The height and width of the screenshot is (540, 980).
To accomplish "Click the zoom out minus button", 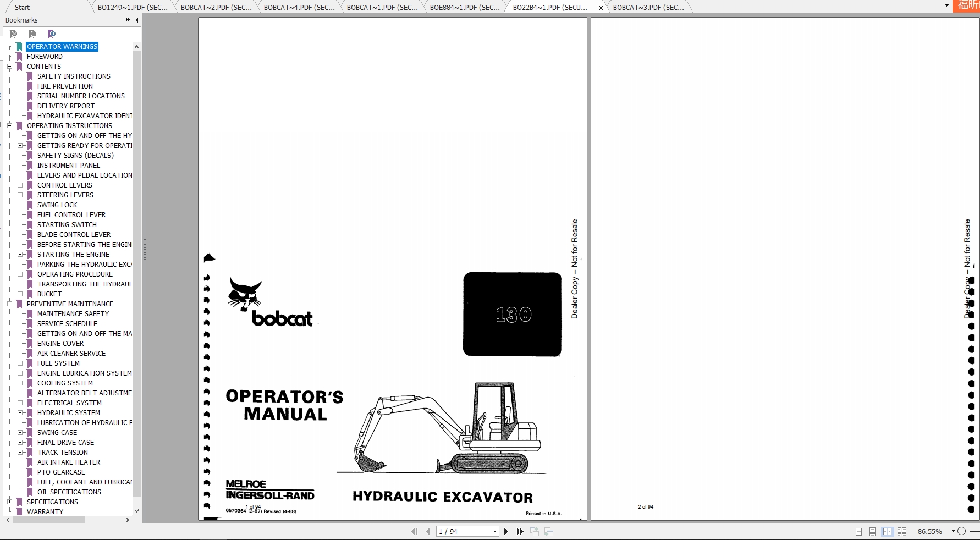I will point(961,531).
